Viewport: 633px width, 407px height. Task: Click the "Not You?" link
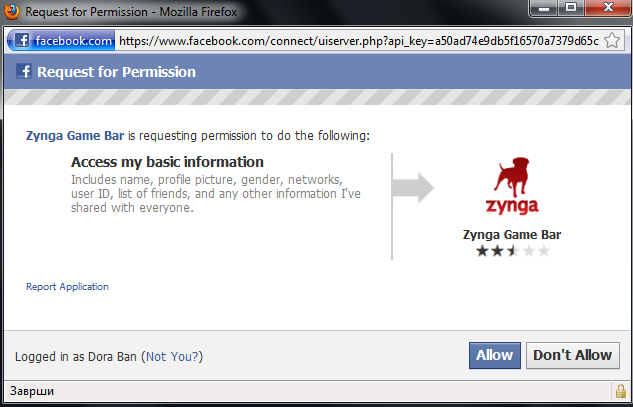pyautogui.click(x=173, y=356)
